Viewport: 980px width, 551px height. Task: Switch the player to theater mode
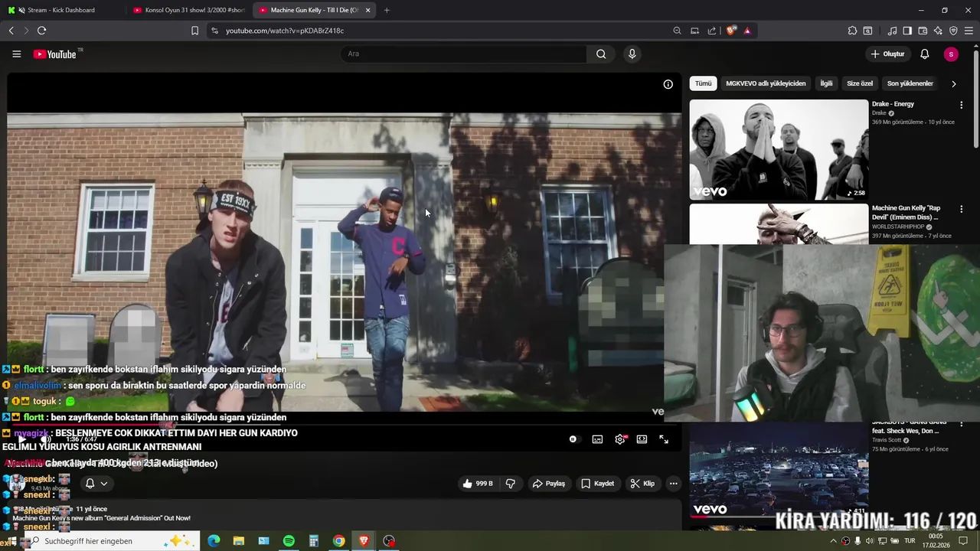click(x=642, y=439)
